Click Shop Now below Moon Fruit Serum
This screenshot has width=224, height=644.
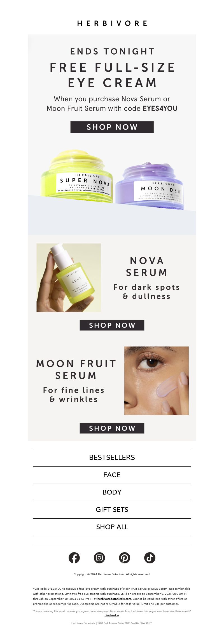(112, 428)
